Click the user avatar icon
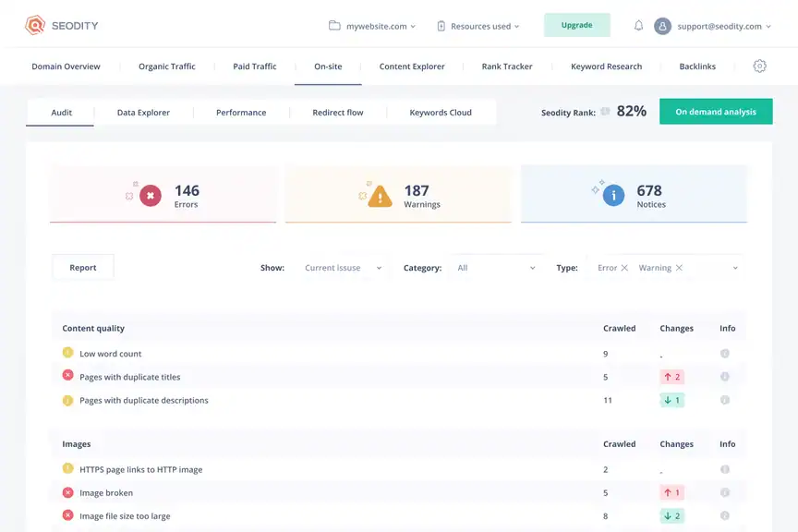This screenshot has height=532, width=798. pos(662,26)
